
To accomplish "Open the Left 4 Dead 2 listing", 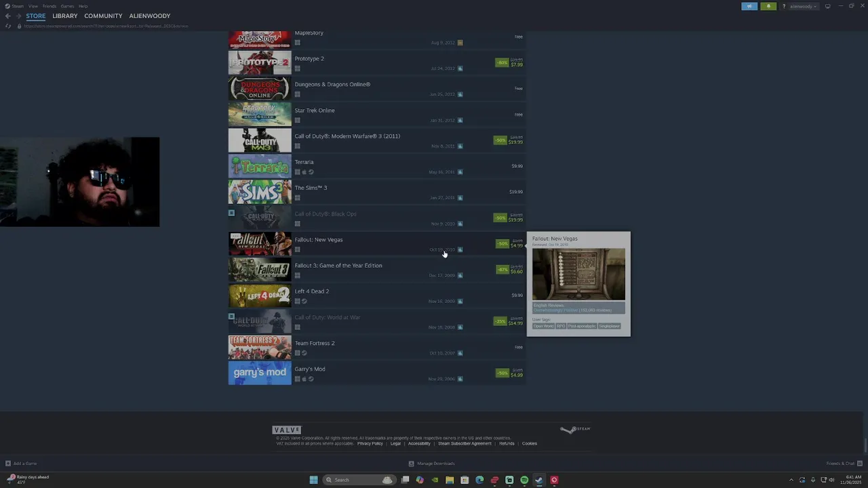I will tap(377, 295).
